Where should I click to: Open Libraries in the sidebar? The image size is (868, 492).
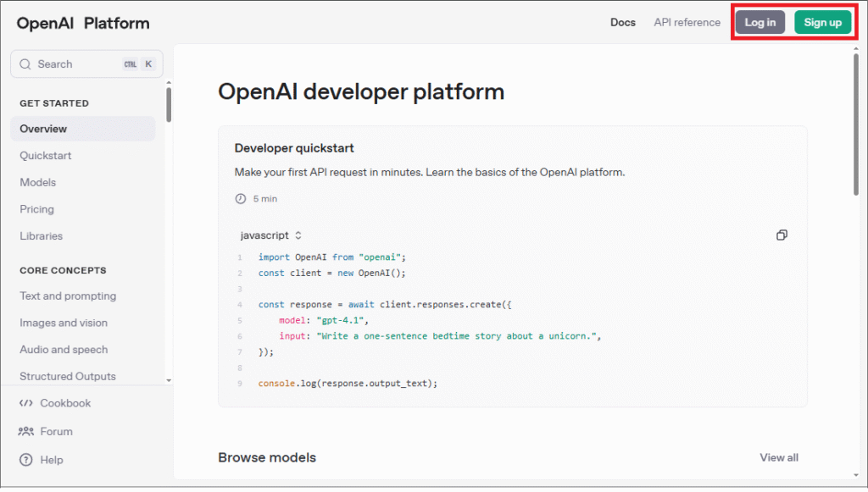(x=41, y=236)
